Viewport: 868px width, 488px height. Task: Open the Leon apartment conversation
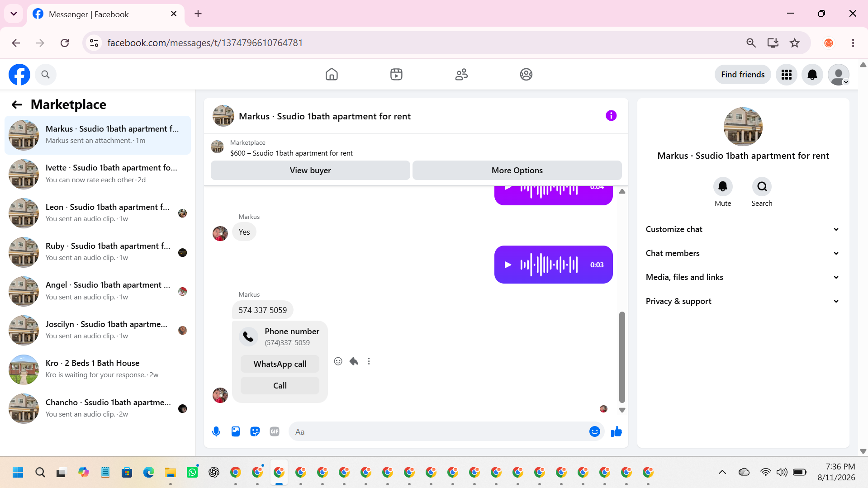(98, 213)
